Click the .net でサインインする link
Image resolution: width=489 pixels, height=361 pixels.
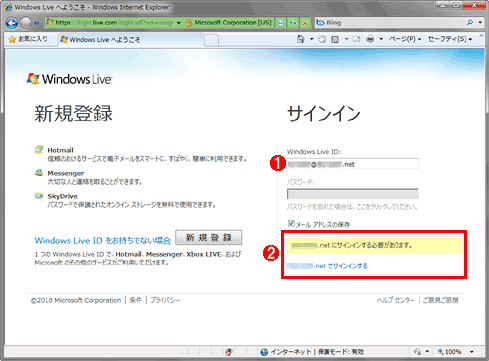[x=327, y=266]
